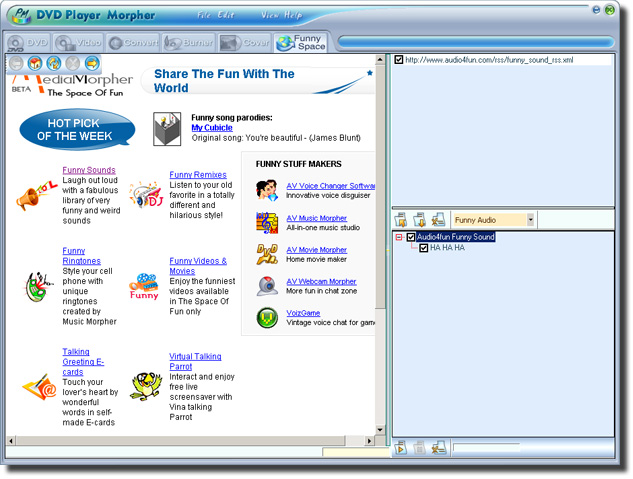Uncheck the funny_sound_rss.xml feed checkbox
The width and height of the screenshot is (633, 479).
pos(400,60)
